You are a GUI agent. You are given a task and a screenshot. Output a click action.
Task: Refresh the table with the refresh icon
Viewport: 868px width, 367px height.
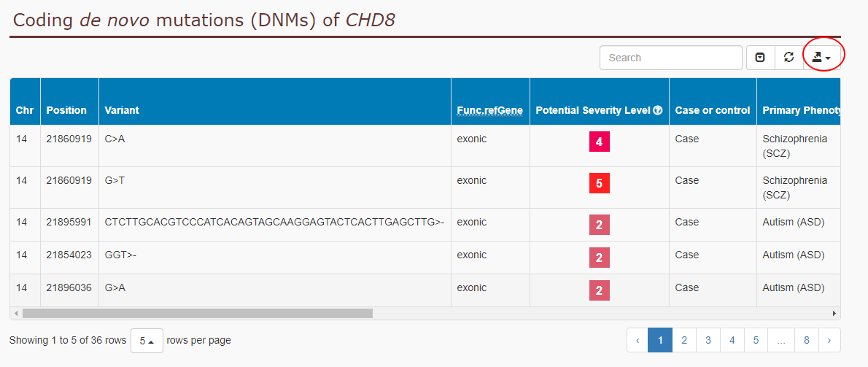click(789, 58)
